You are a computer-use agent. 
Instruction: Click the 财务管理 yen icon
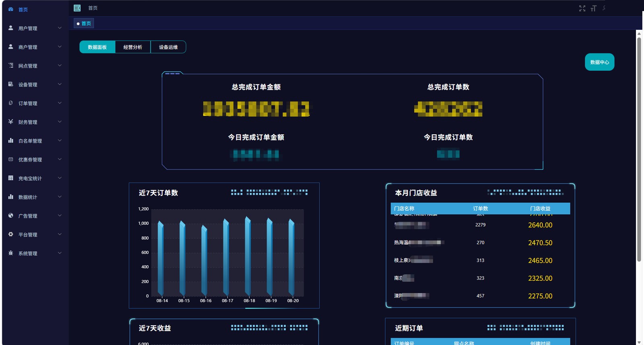(11, 122)
